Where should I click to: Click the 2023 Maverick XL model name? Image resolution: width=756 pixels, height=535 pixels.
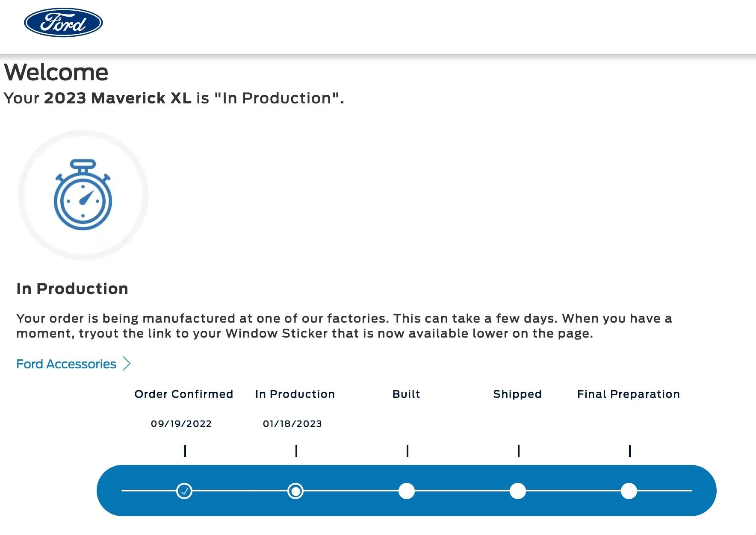118,98
